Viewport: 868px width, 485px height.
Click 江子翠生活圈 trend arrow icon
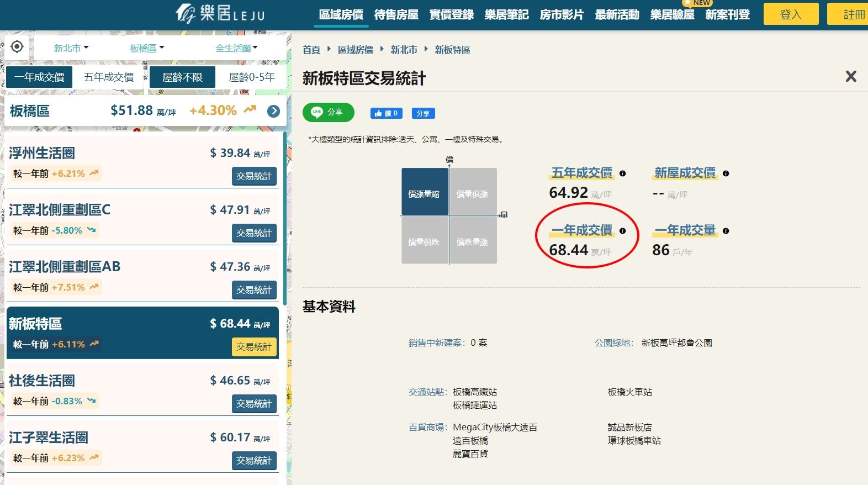pos(94,457)
